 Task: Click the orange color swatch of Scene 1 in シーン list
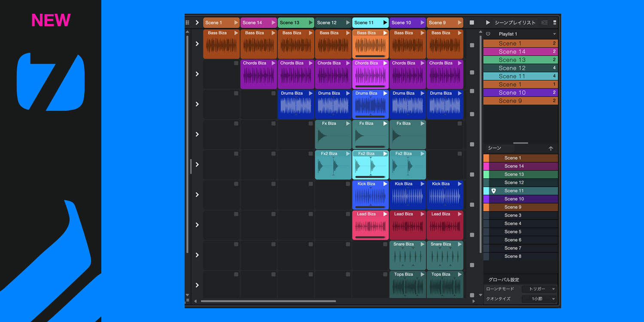[486, 158]
